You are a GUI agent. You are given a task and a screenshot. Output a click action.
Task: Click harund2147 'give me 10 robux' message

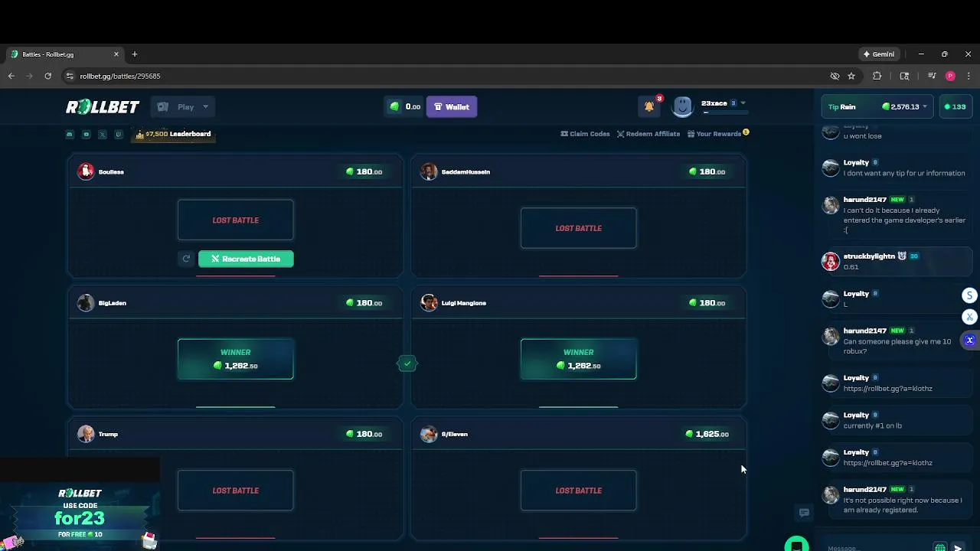click(897, 346)
